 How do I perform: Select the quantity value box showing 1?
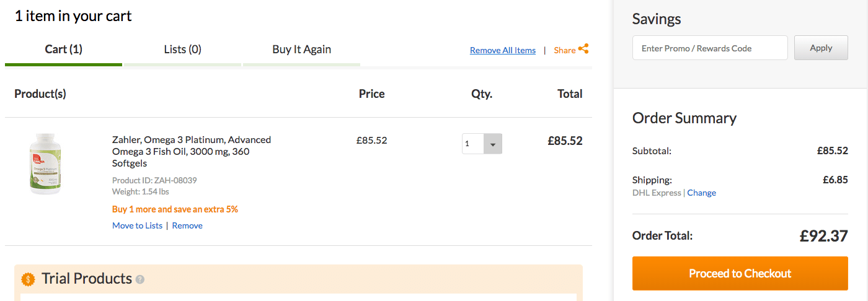tap(472, 144)
